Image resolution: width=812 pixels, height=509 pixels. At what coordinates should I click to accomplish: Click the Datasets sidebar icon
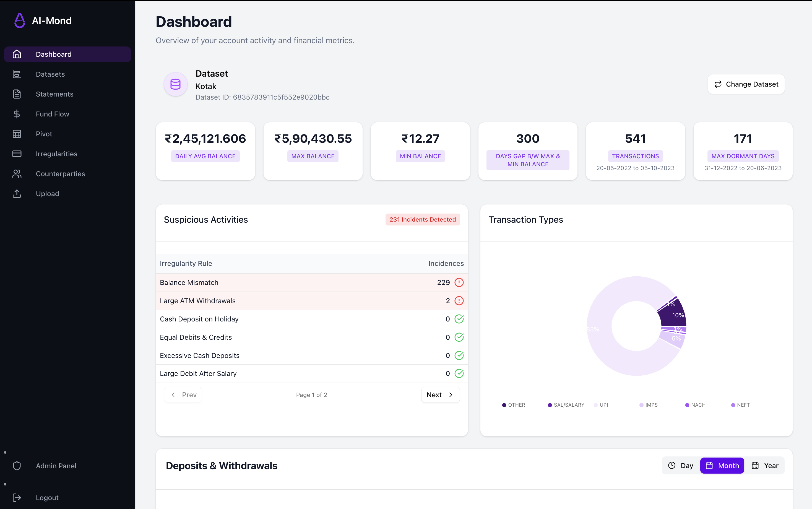click(x=17, y=74)
